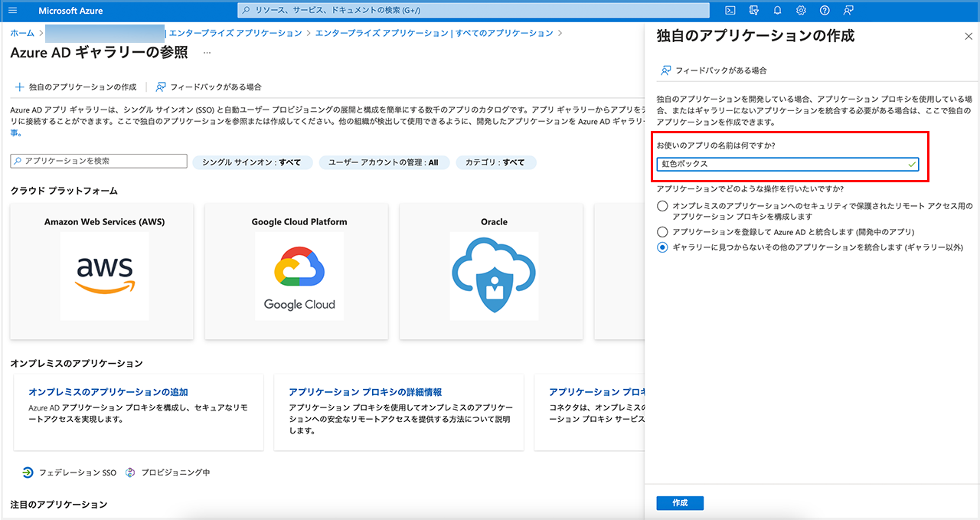Open the カテゴリ filter pill
The height and width of the screenshot is (520, 980).
point(495,162)
